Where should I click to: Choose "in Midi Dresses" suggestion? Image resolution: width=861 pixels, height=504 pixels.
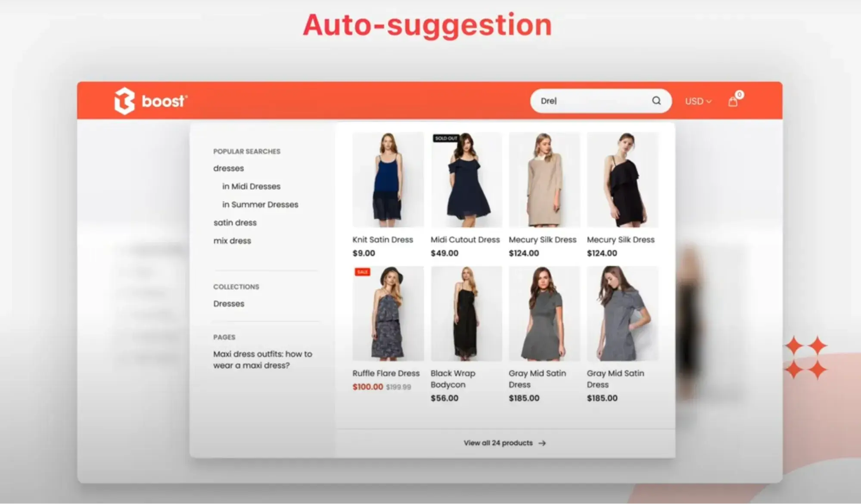pos(251,187)
